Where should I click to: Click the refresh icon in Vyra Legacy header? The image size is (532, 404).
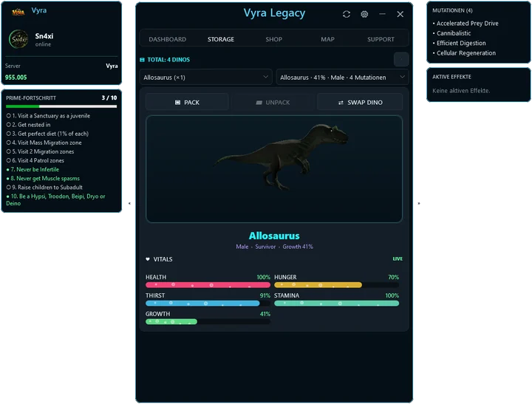[x=346, y=14]
